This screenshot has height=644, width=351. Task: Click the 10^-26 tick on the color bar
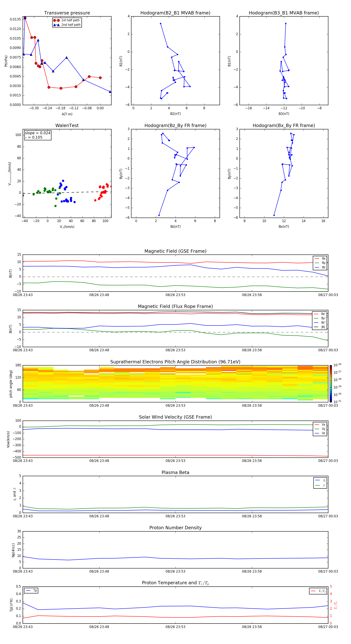337,365
